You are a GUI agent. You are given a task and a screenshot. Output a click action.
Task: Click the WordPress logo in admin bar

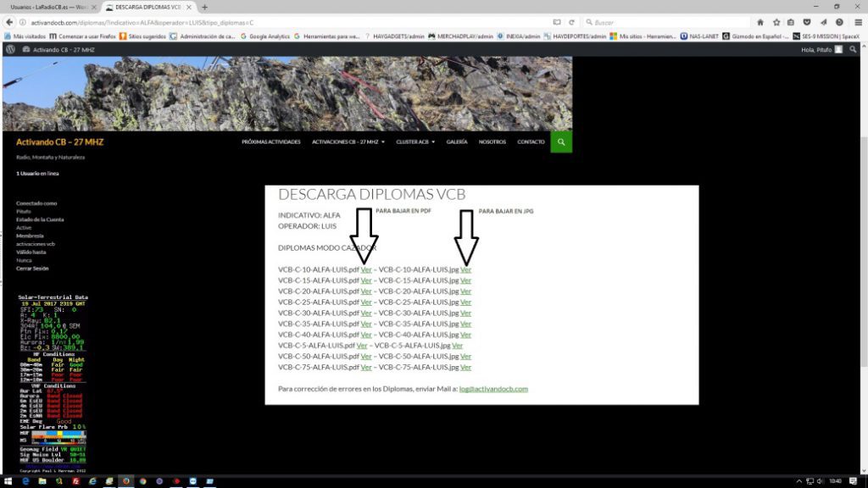pos(10,49)
